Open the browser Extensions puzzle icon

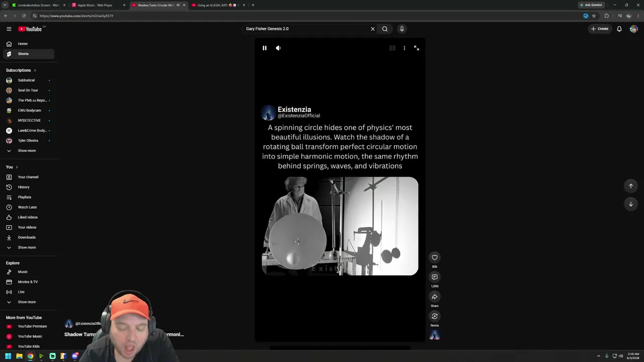[606, 16]
